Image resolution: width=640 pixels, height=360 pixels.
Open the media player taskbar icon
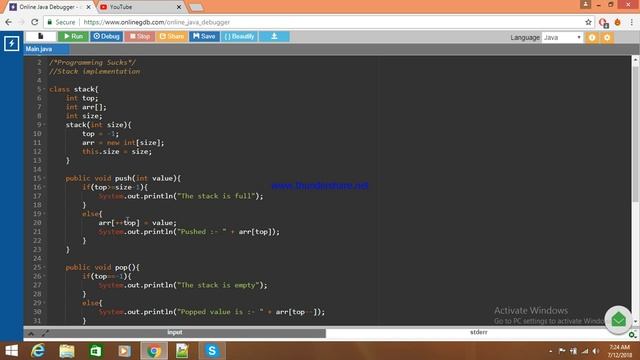[124, 351]
